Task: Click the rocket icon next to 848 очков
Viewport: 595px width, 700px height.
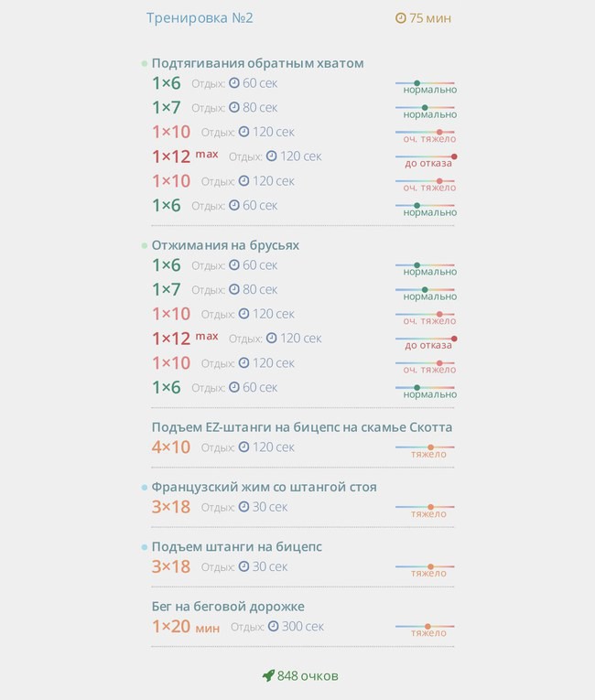Action: pos(268,675)
